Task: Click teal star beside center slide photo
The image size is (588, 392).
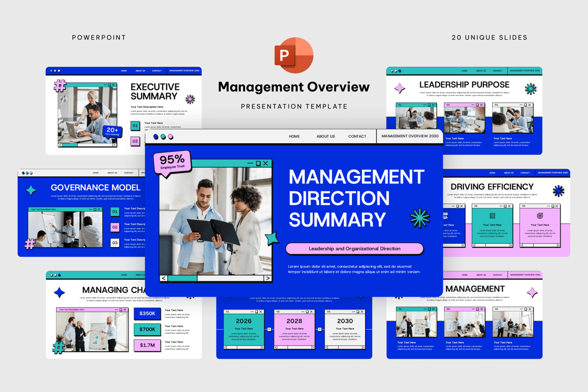Action: click(272, 238)
